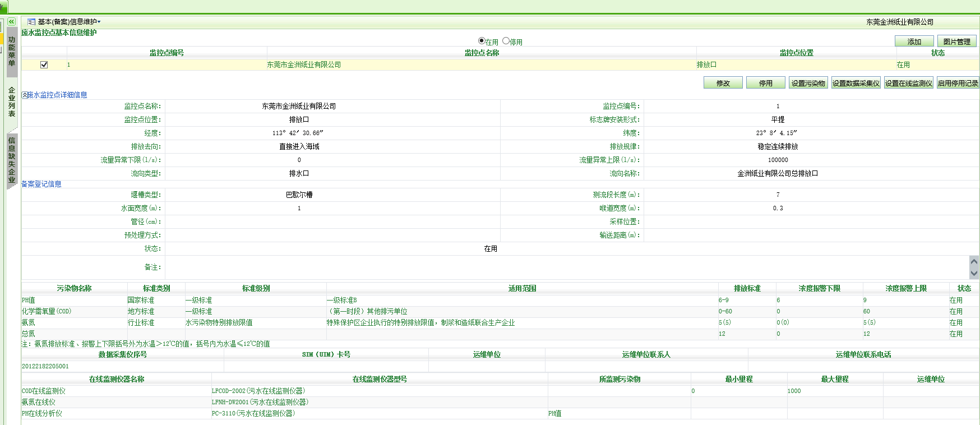Open the 信息缺失企业 side tab
The height and width of the screenshot is (425, 980).
coord(12,160)
